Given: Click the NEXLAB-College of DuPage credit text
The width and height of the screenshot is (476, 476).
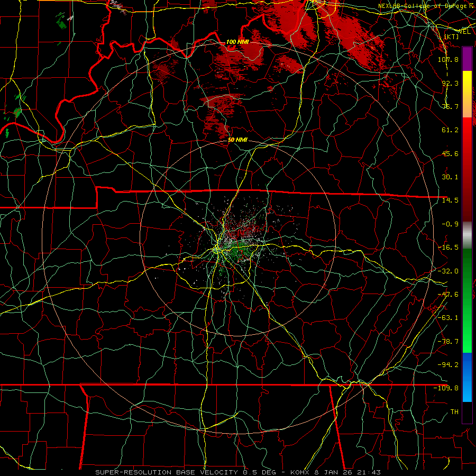Looking at the screenshot, I should click(x=424, y=6).
